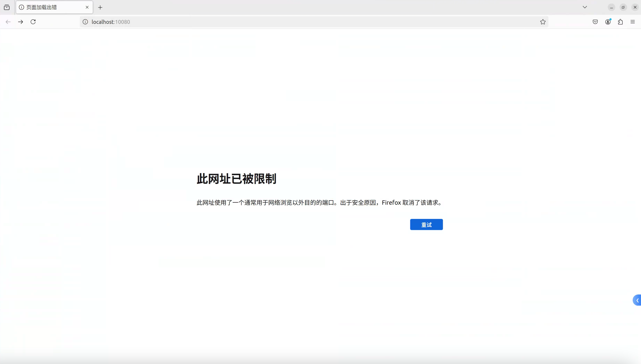
Task: Go forward with the forward arrow
Action: click(x=21, y=22)
